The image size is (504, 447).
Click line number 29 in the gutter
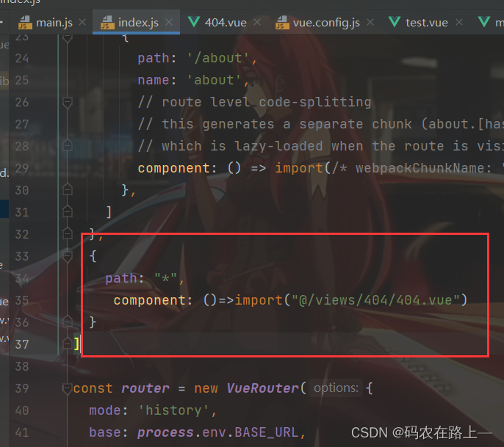tap(22, 168)
